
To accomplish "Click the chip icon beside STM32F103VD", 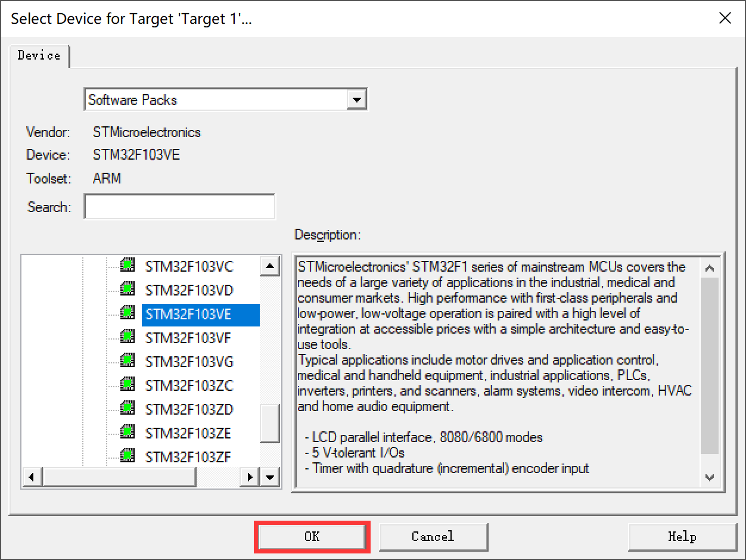I will click(127, 289).
